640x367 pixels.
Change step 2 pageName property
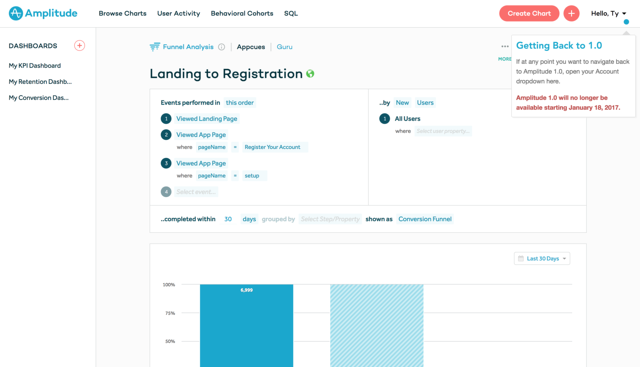[211, 147]
